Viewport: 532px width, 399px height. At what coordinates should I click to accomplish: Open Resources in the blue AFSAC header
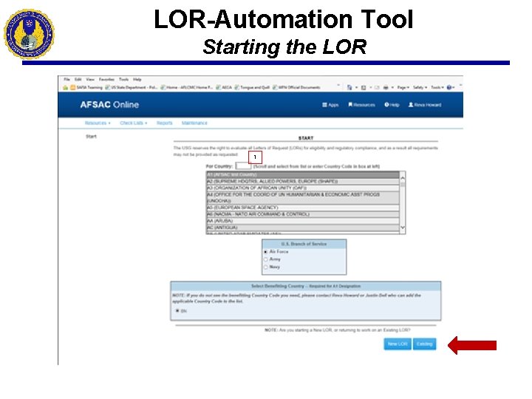coord(361,105)
